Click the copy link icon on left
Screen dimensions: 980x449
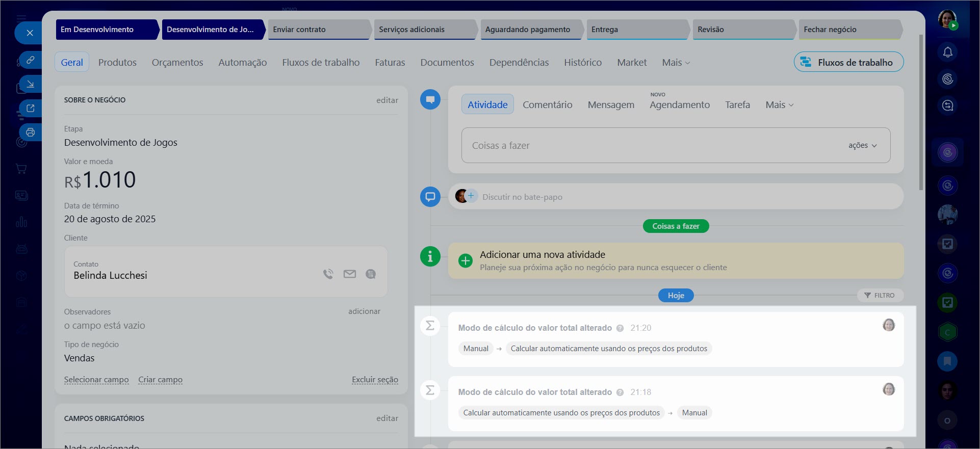(x=31, y=60)
